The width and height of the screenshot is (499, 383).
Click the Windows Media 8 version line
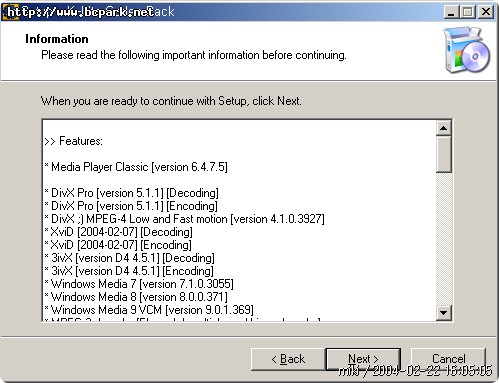136,297
